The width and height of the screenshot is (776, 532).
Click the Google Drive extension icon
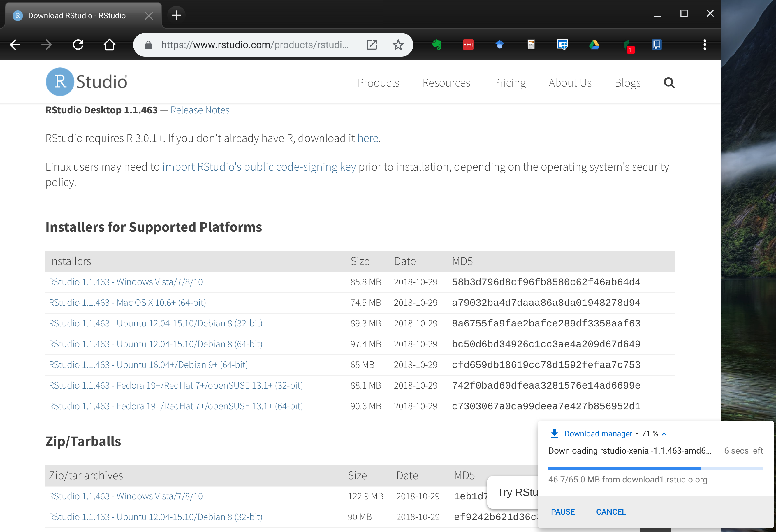(594, 45)
